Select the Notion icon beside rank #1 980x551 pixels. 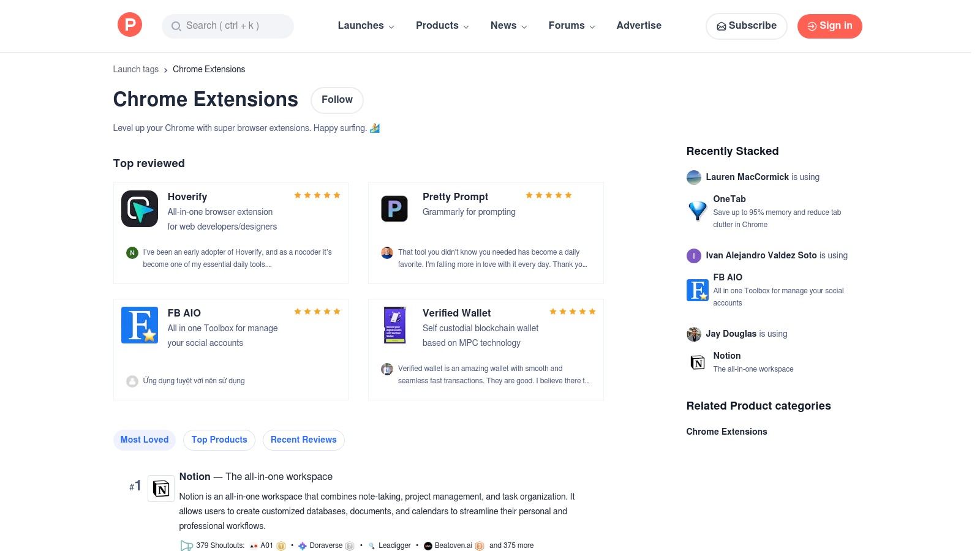[160, 488]
